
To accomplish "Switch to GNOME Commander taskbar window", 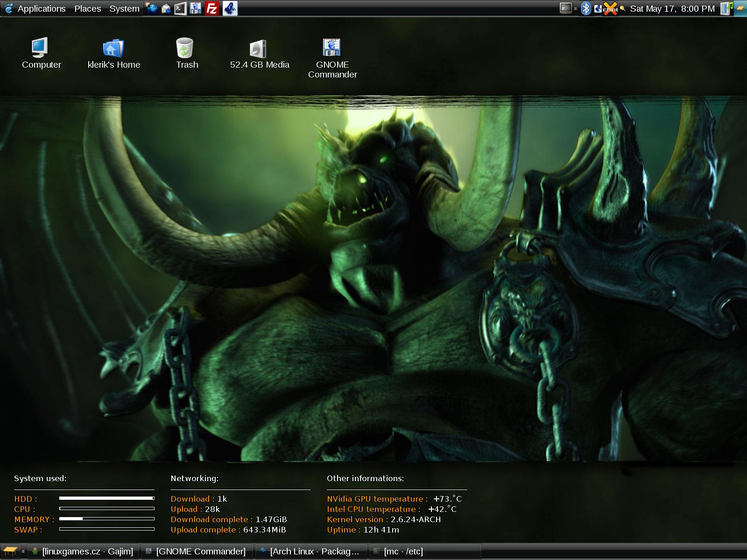I will click(197, 551).
